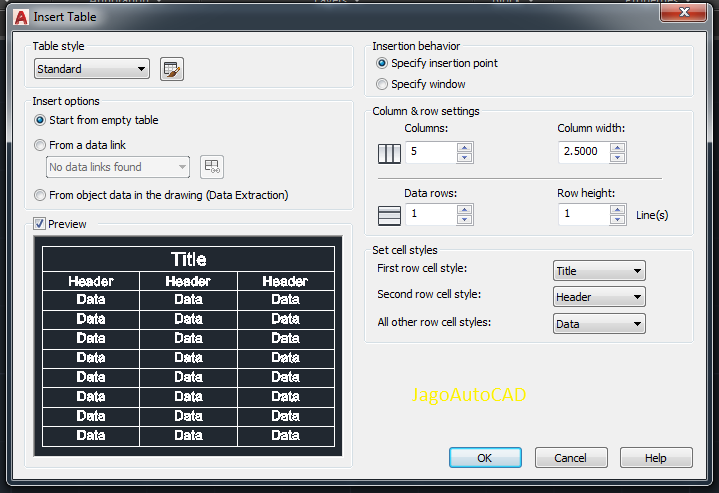
Task: Open the Table style Standard dropdown
Action: pyautogui.click(x=92, y=69)
